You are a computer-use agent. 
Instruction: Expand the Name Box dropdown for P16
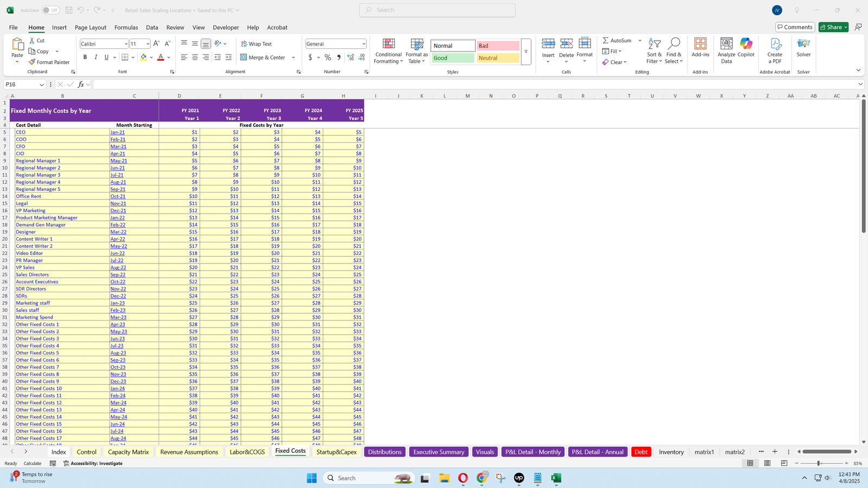point(41,85)
